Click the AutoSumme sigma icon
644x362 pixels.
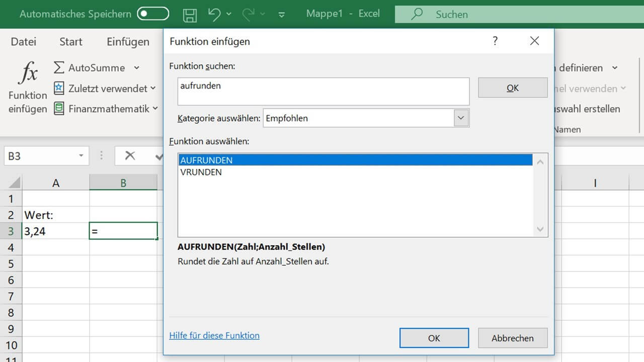pos(59,67)
